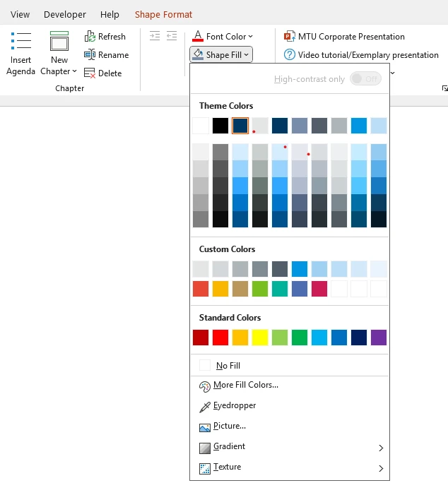
Task: Select purple in Standard Colors
Action: click(379, 338)
